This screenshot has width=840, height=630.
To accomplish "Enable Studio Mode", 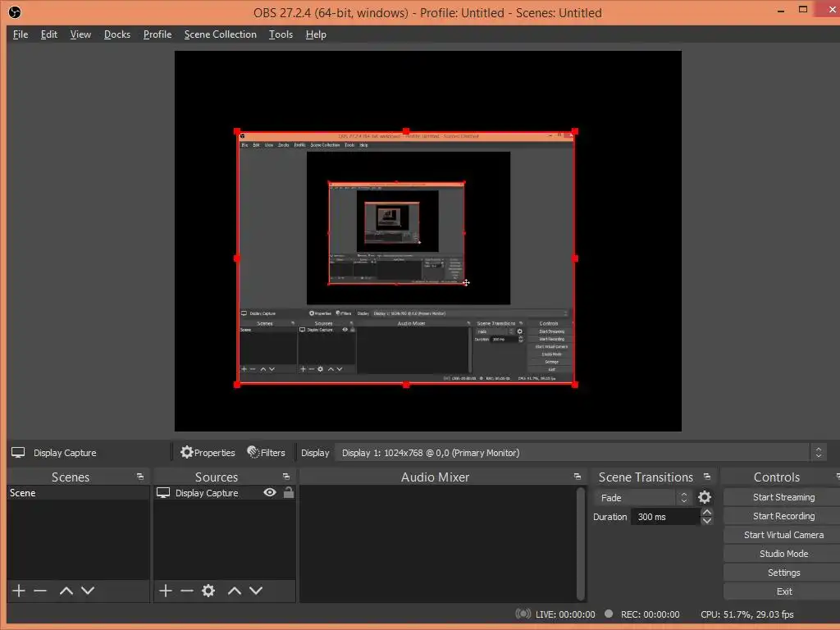I will pos(783,554).
